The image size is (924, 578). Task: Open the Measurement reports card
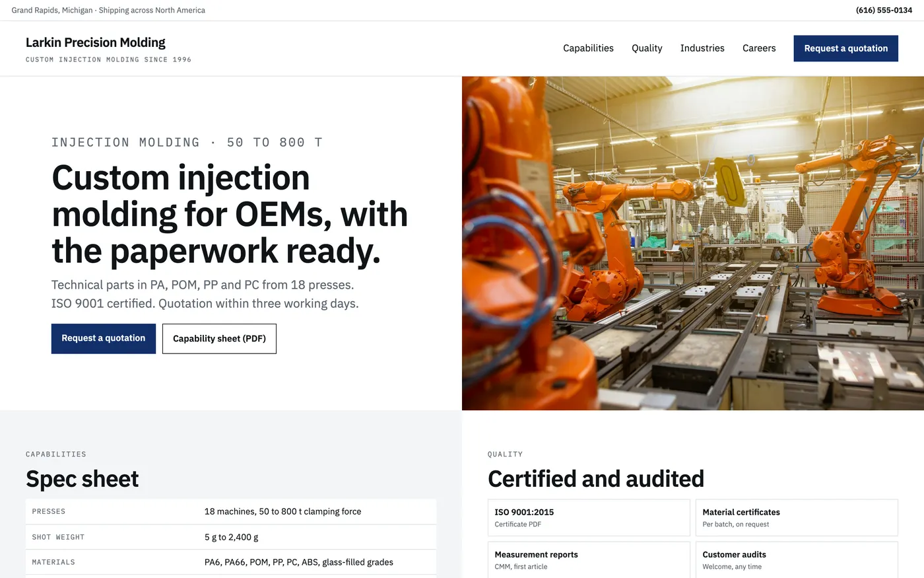click(x=589, y=560)
